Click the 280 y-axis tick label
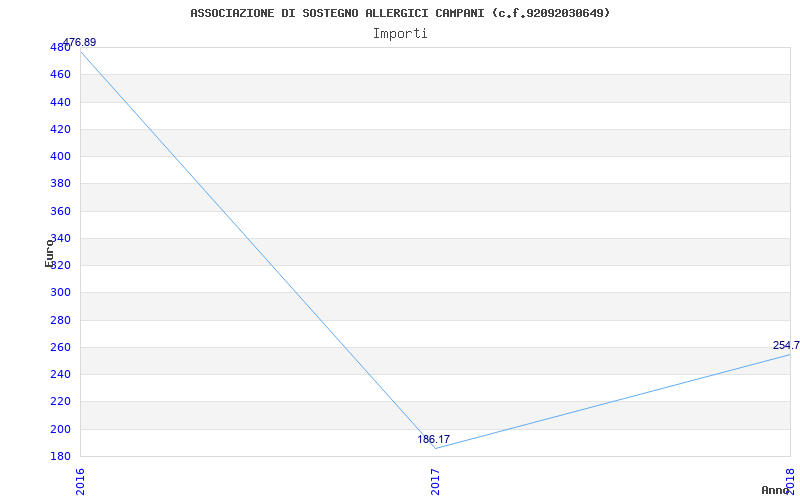Screen dimensions: 800x500 pyautogui.click(x=60, y=320)
